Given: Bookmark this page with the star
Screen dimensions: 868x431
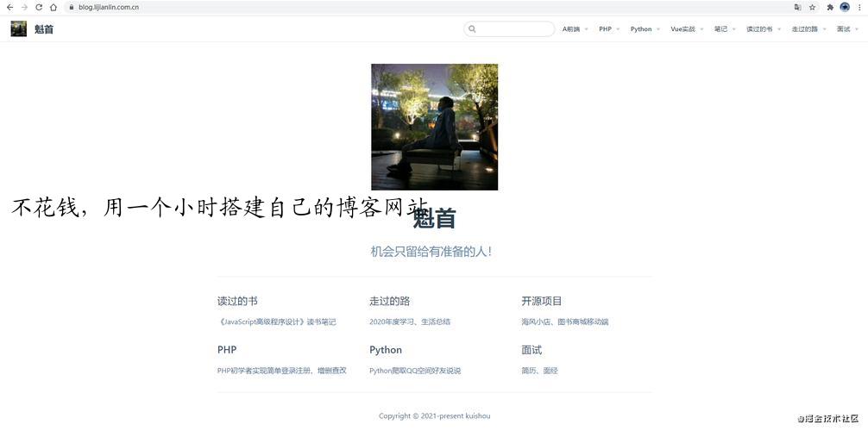Looking at the screenshot, I should [x=812, y=7].
